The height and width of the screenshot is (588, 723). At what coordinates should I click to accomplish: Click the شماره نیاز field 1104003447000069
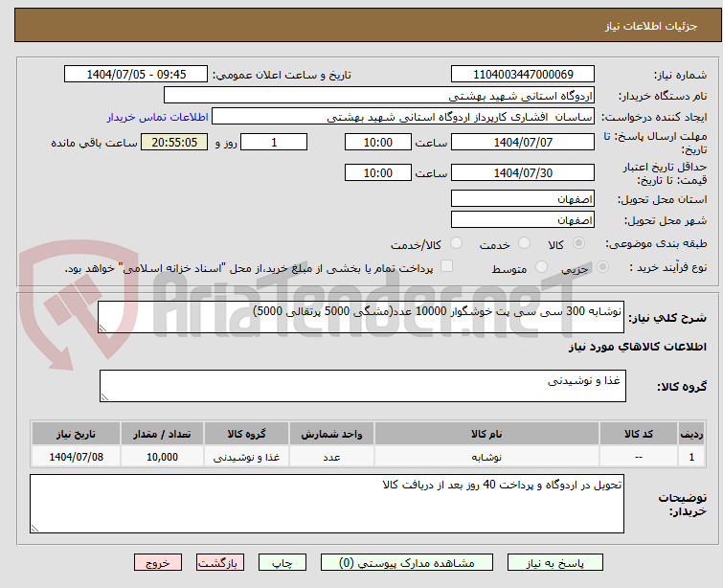(523, 75)
